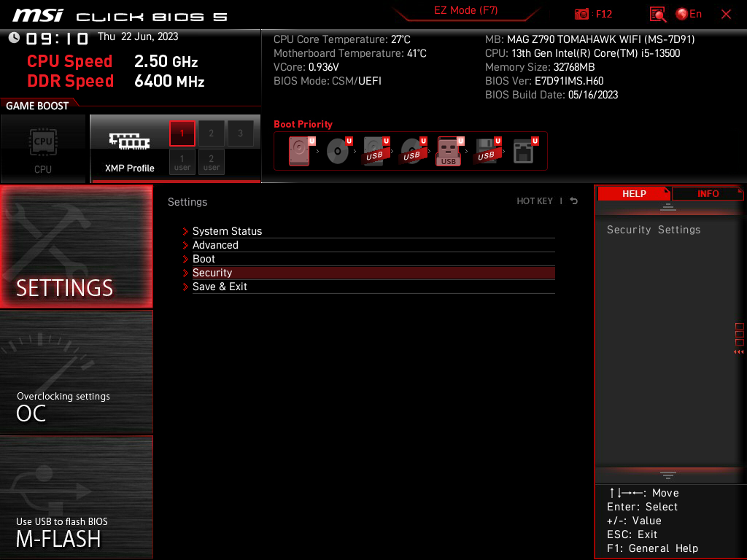The image size is (747, 560).
Task: Open the highlighted Security submenu
Action: [x=373, y=273]
